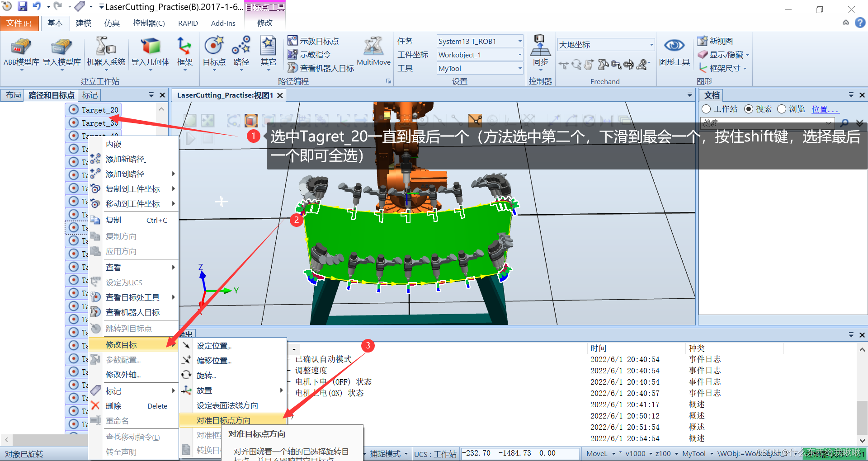The height and width of the screenshot is (461, 868).
Task: Open the 框架 frame tool
Action: click(184, 53)
